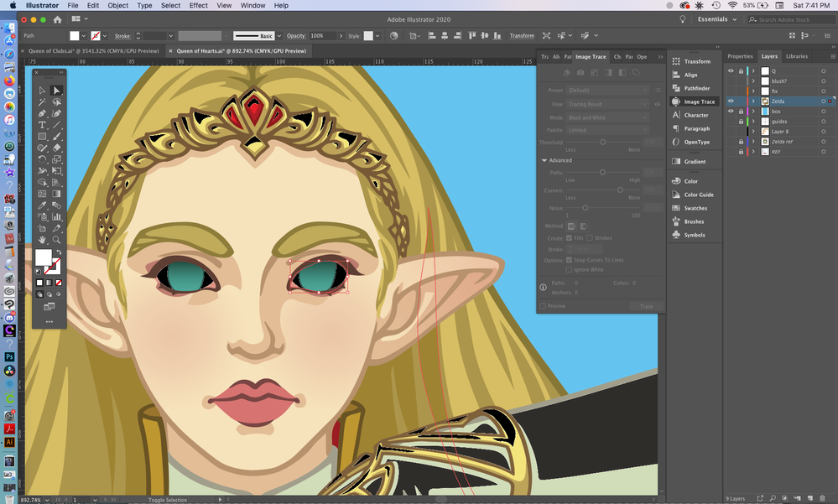Expand the Layer 8 sublayers
This screenshot has height=504, width=838.
point(753,132)
